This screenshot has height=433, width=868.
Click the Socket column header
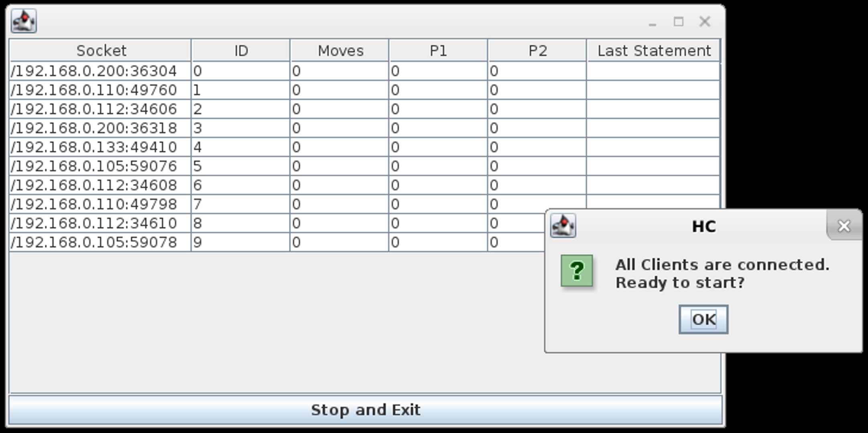click(101, 51)
